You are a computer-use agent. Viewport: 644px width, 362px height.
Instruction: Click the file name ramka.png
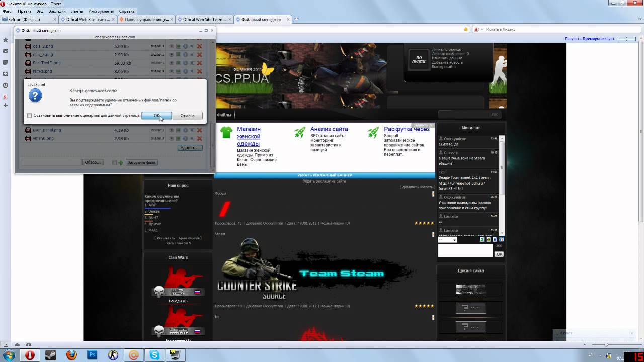[x=42, y=71]
